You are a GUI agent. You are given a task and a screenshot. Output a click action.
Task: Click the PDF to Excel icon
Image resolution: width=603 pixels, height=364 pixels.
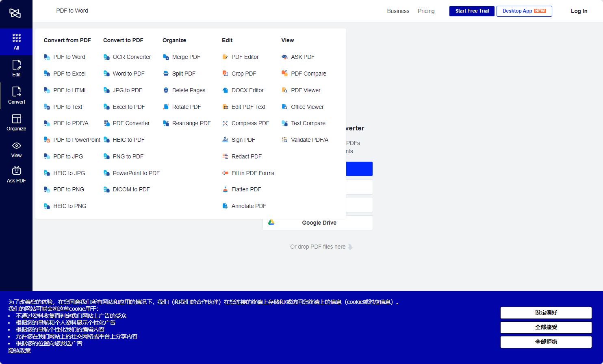click(47, 74)
